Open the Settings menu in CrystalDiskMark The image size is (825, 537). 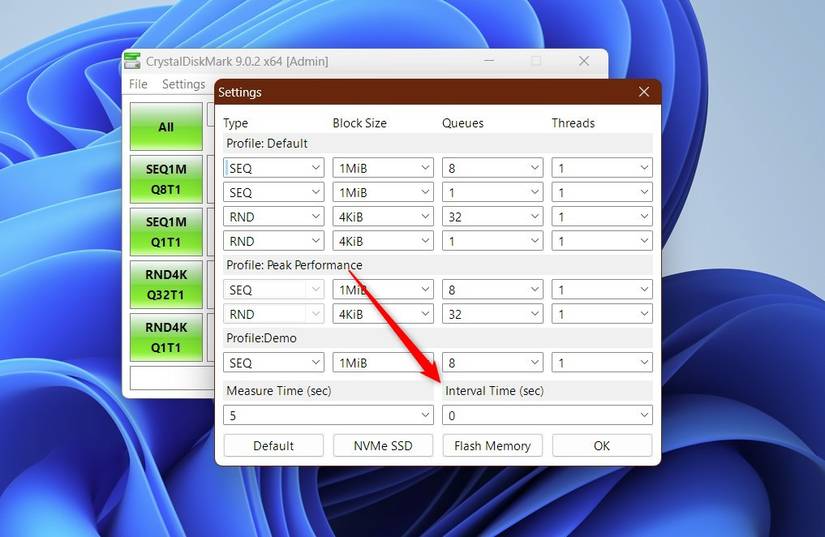coord(184,84)
